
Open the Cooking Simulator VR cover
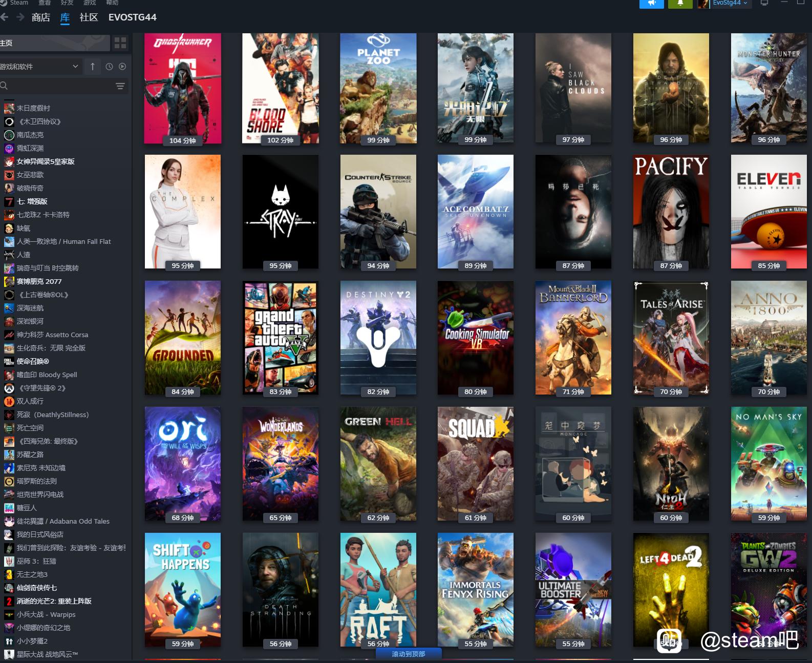point(476,338)
